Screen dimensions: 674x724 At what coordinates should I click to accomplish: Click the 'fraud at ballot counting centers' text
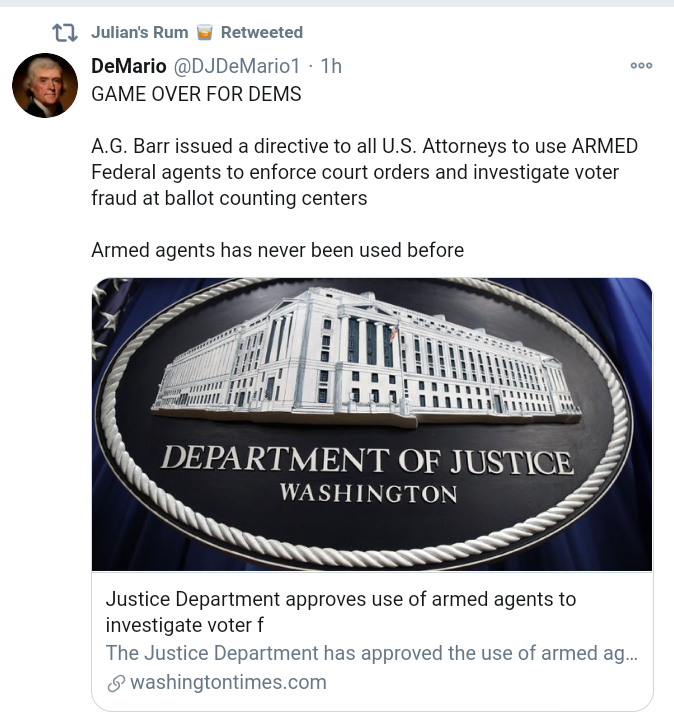click(229, 198)
